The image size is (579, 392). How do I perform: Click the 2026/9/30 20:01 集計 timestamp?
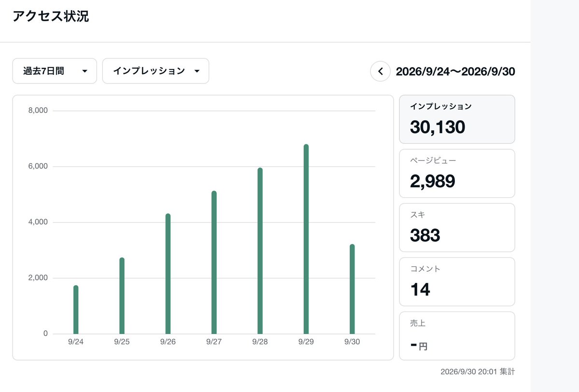(x=478, y=372)
